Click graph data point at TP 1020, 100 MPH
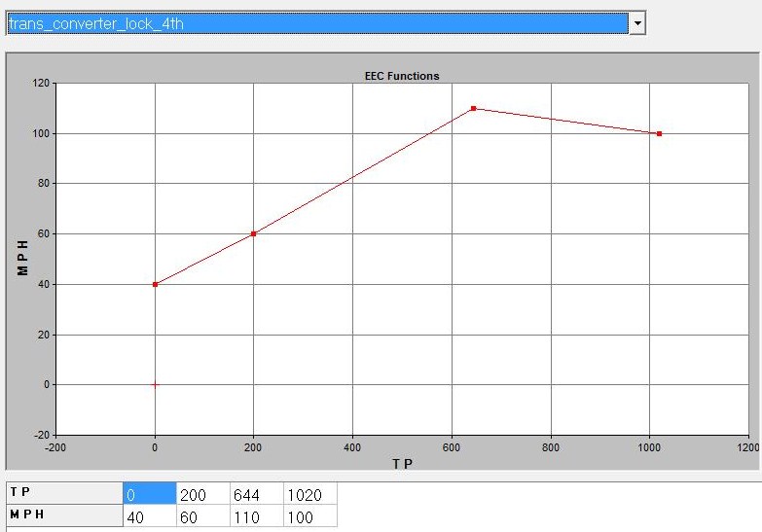 click(x=659, y=133)
